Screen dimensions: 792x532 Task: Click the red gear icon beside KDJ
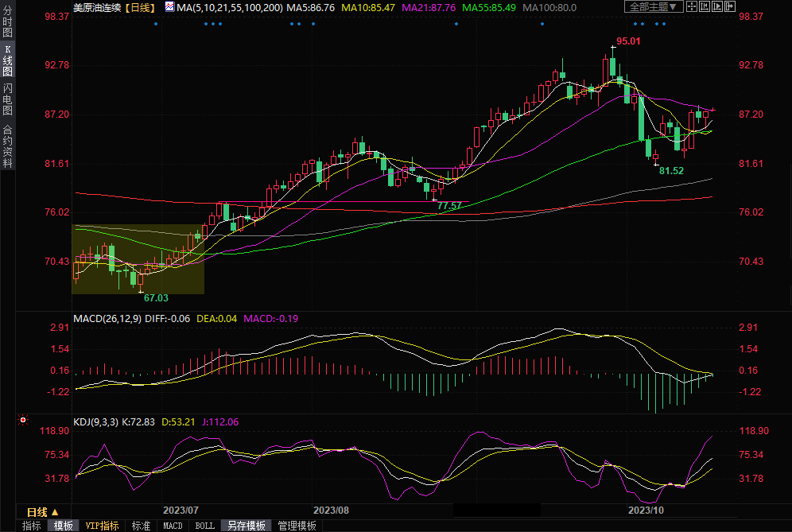point(23,420)
